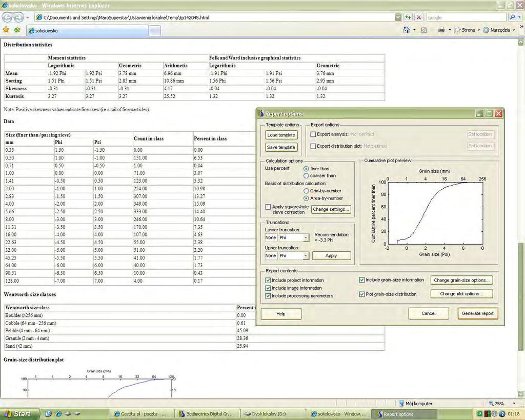Open the Favorites Center star
The image size is (525, 420).
click(x=6, y=30)
